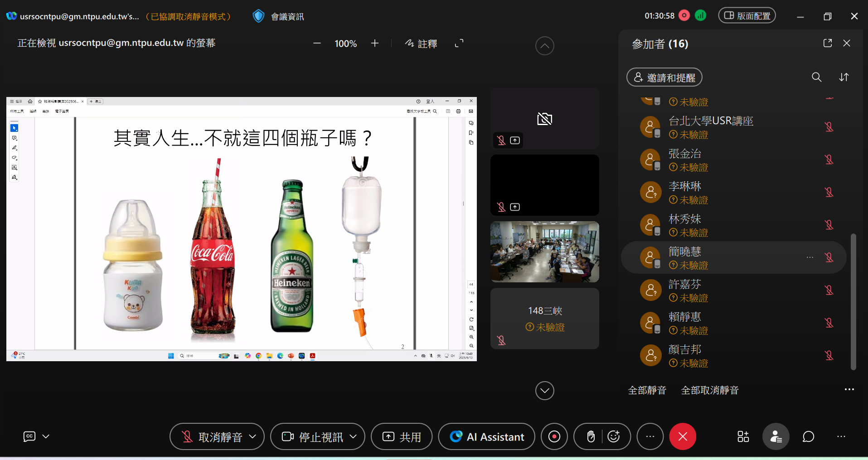Raise hand icon

pyautogui.click(x=591, y=436)
